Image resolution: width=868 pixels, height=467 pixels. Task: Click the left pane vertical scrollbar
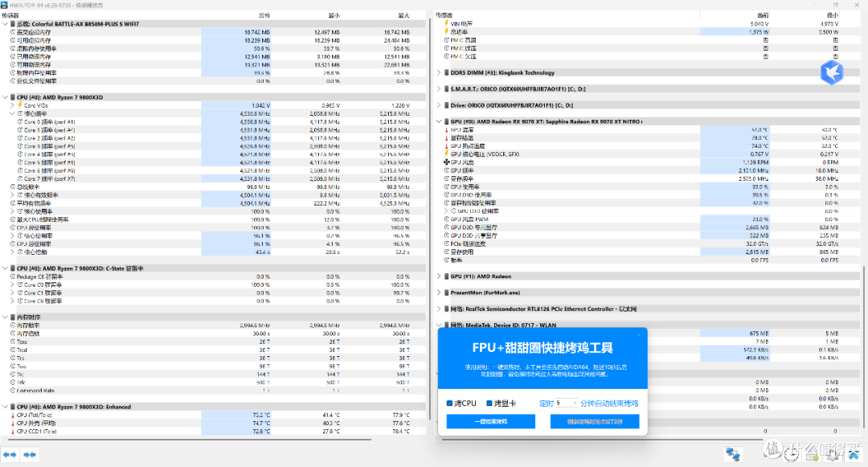(x=429, y=219)
